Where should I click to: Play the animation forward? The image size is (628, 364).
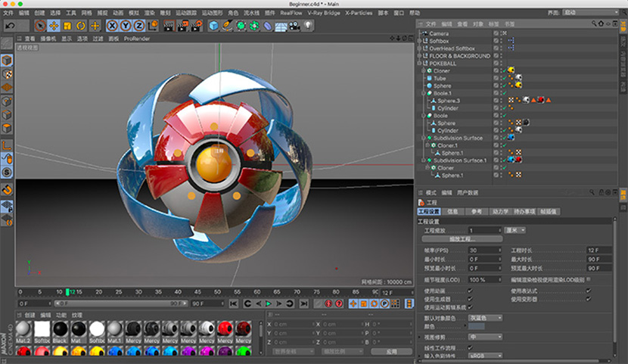(x=269, y=303)
